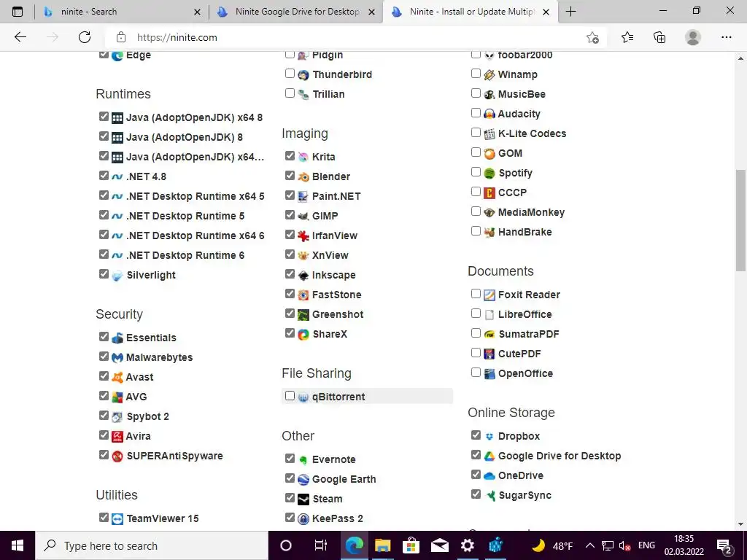The image size is (747, 560).
Task: Open the Windows Start menu
Action: pyautogui.click(x=18, y=545)
